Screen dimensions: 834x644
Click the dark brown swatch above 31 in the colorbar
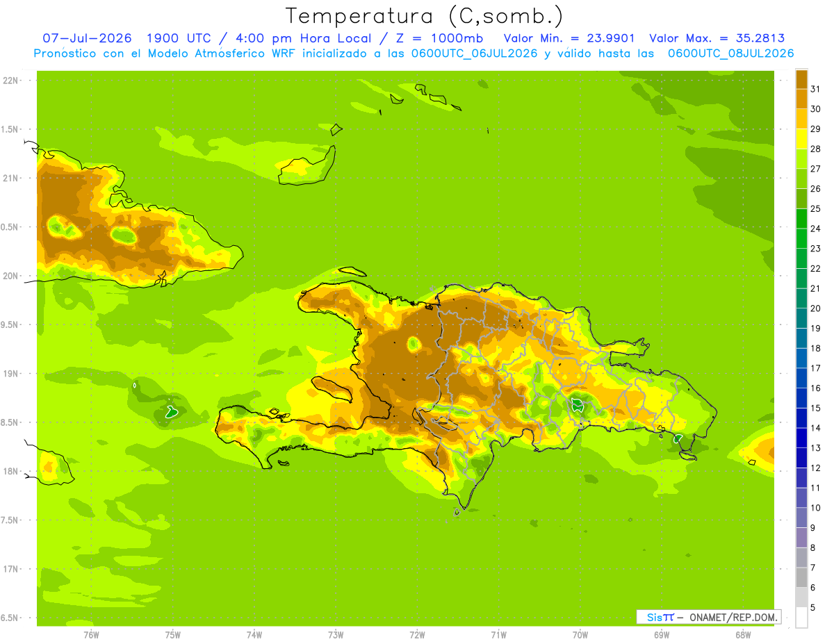point(801,79)
